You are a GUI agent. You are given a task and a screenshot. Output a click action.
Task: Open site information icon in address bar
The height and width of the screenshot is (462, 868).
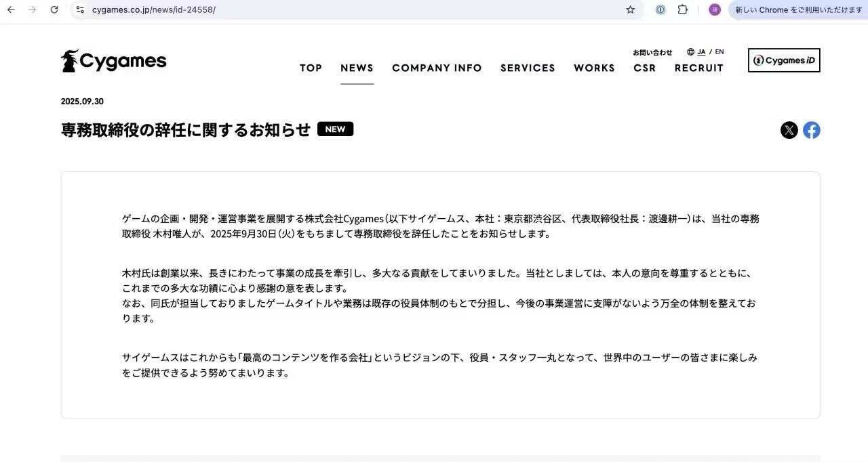click(x=80, y=9)
